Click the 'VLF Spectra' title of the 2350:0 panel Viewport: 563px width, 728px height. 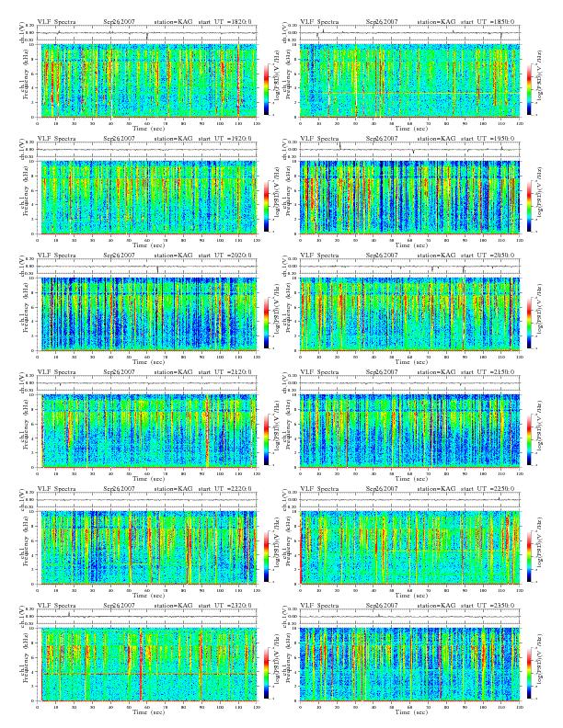pyautogui.click(x=319, y=606)
